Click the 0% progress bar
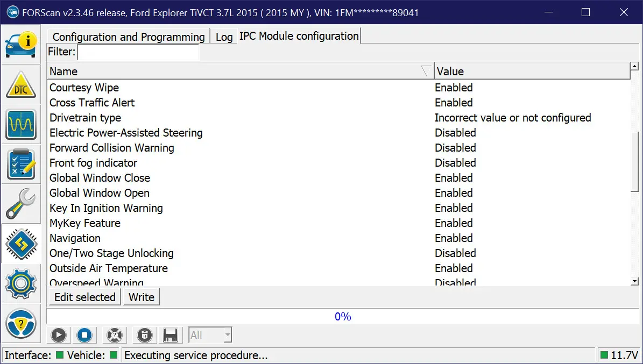This screenshot has width=643, height=364. [343, 317]
